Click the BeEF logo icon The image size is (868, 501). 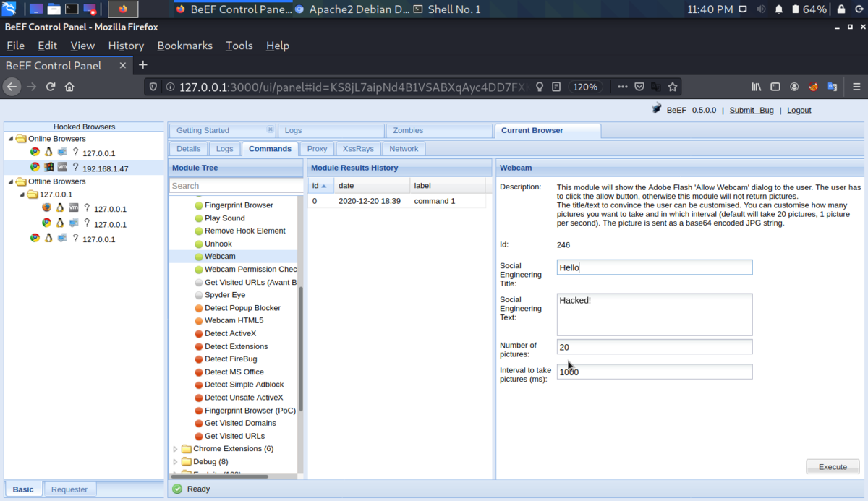657,109
